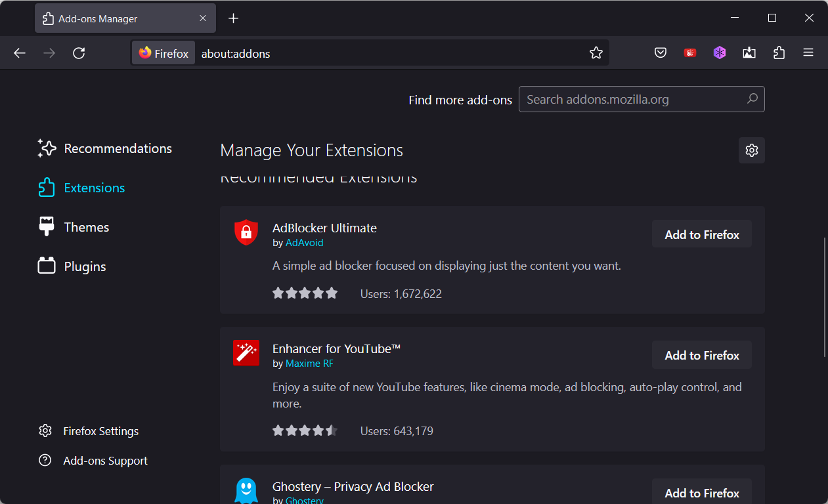Screen dimensions: 828x504
Task: Click the Enhancer for YouTube magic wand icon
Action: (x=246, y=353)
